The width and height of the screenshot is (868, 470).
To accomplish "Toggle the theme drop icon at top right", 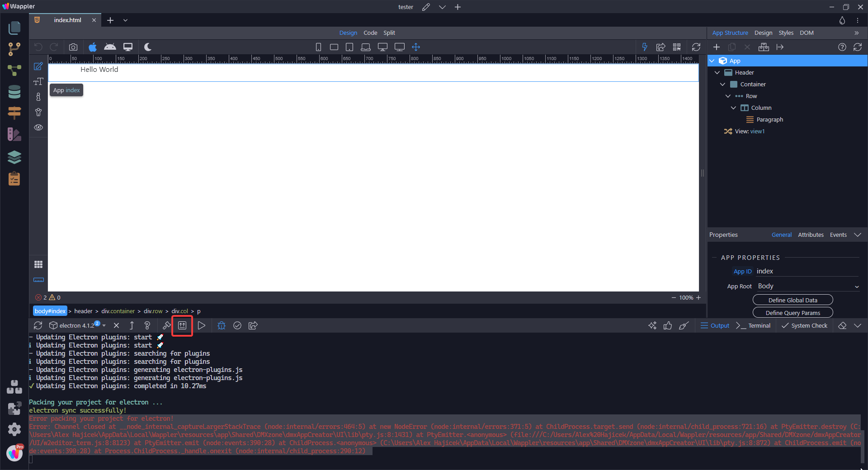I will click(x=842, y=20).
